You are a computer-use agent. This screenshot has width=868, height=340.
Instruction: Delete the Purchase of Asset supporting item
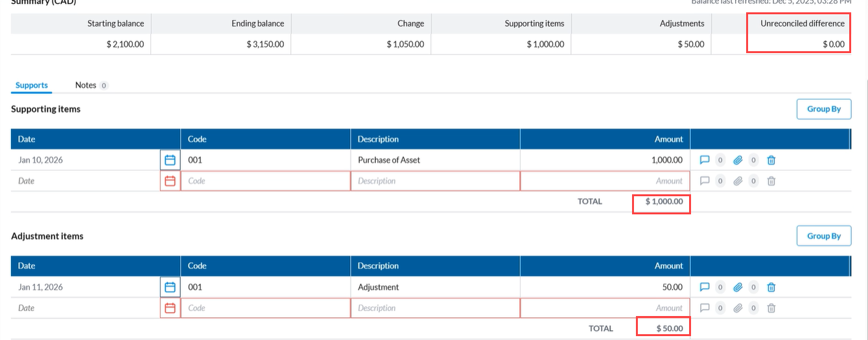[771, 160]
